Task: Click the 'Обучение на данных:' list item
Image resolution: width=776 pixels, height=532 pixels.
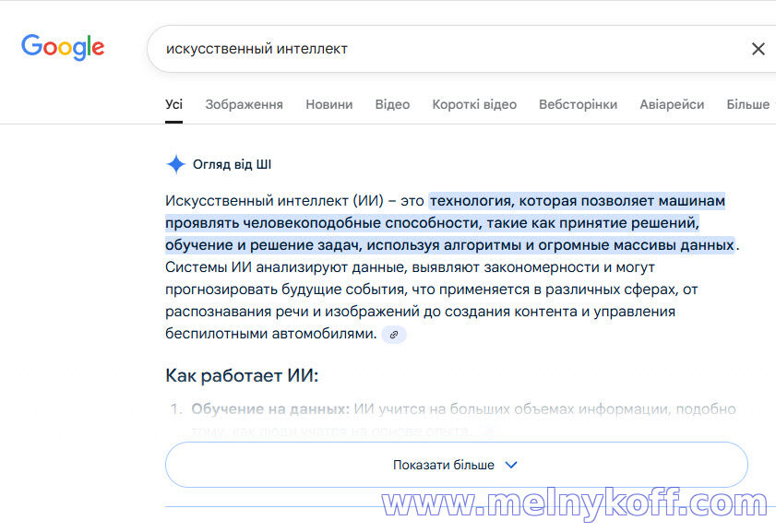Action: point(270,408)
